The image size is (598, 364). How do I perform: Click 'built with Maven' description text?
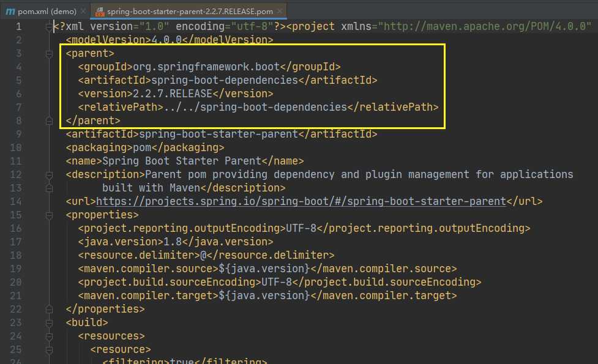click(x=151, y=188)
